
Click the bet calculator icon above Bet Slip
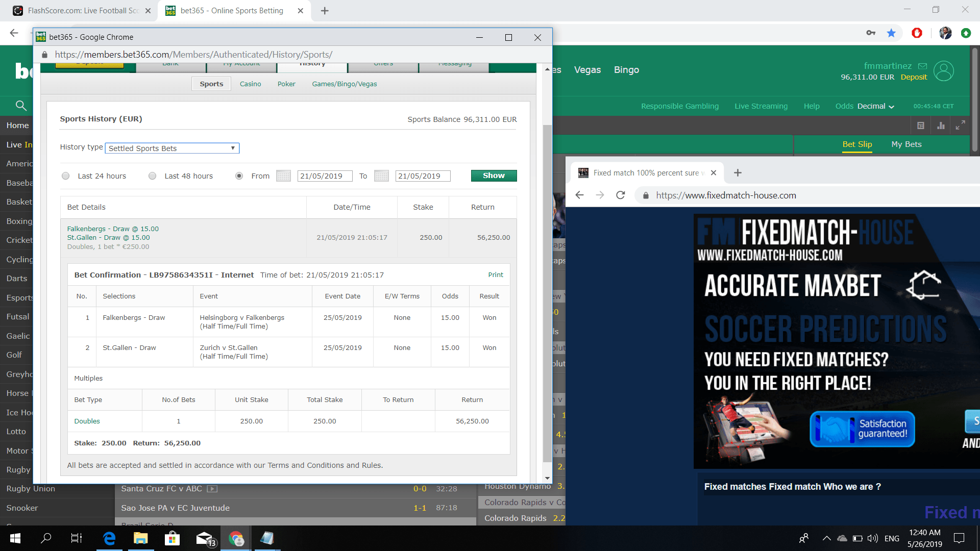pyautogui.click(x=921, y=126)
